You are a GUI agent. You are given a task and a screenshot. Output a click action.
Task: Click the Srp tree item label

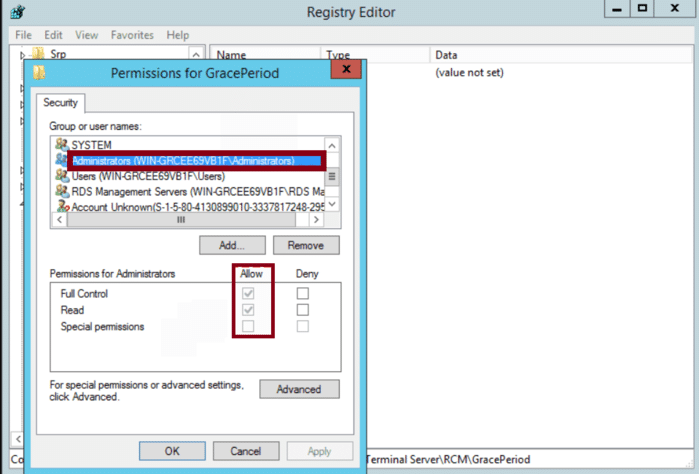pyautogui.click(x=58, y=54)
